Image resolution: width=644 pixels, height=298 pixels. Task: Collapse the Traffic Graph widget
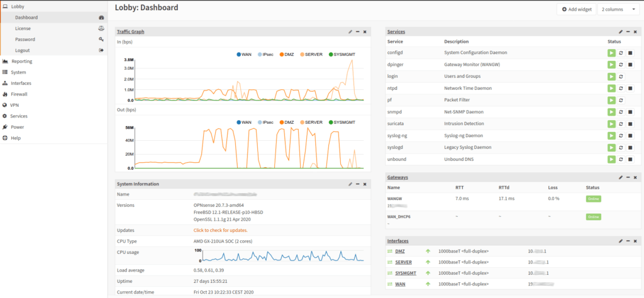[x=358, y=31]
